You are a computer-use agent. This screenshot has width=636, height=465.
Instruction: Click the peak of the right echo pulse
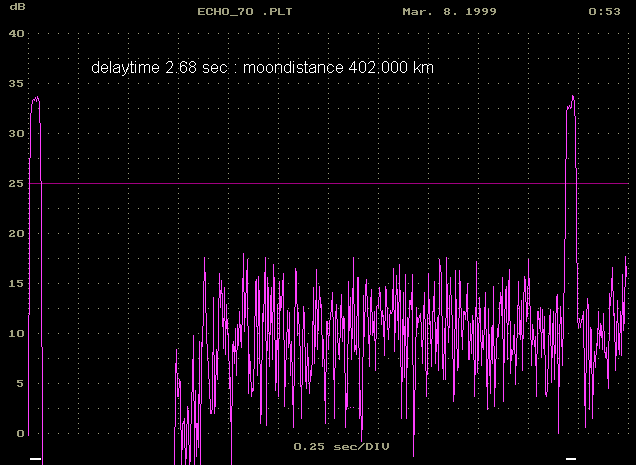click(x=572, y=97)
